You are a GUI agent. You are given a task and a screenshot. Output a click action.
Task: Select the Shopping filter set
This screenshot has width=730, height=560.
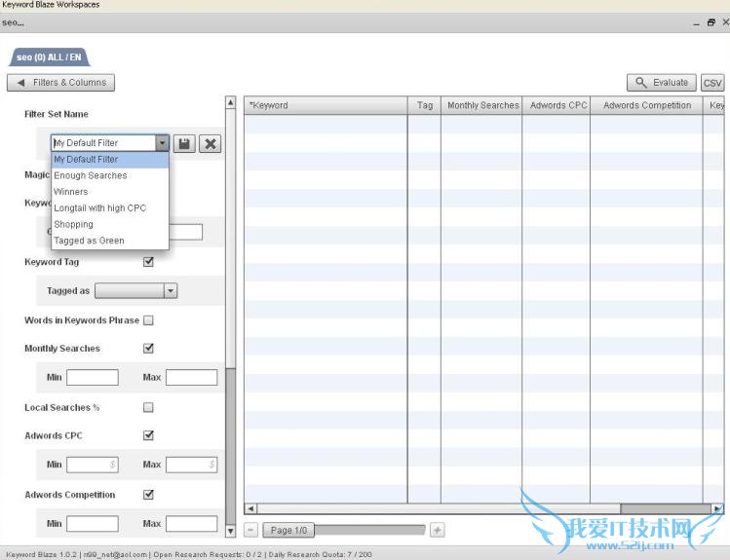coord(110,225)
